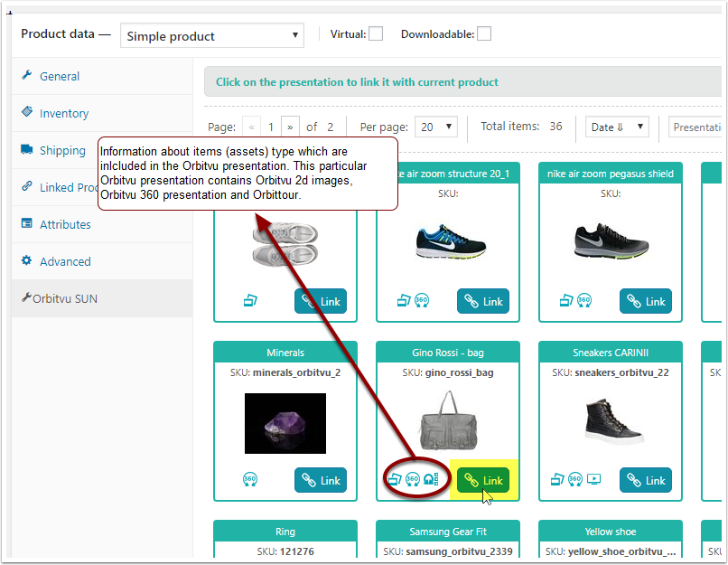The image size is (728, 565).
Task: Click the chain icon next to Linked Products
Action: [27, 186]
